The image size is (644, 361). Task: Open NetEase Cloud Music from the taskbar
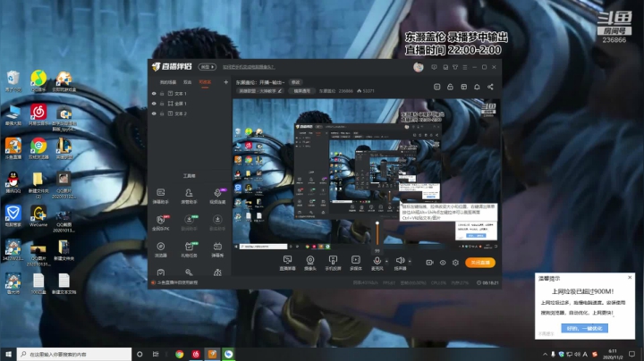tap(196, 354)
